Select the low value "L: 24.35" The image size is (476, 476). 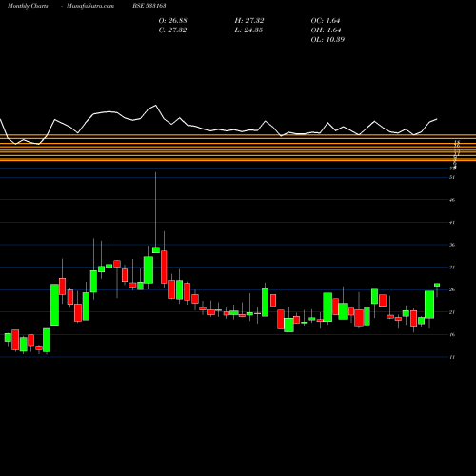pyautogui.click(x=248, y=30)
